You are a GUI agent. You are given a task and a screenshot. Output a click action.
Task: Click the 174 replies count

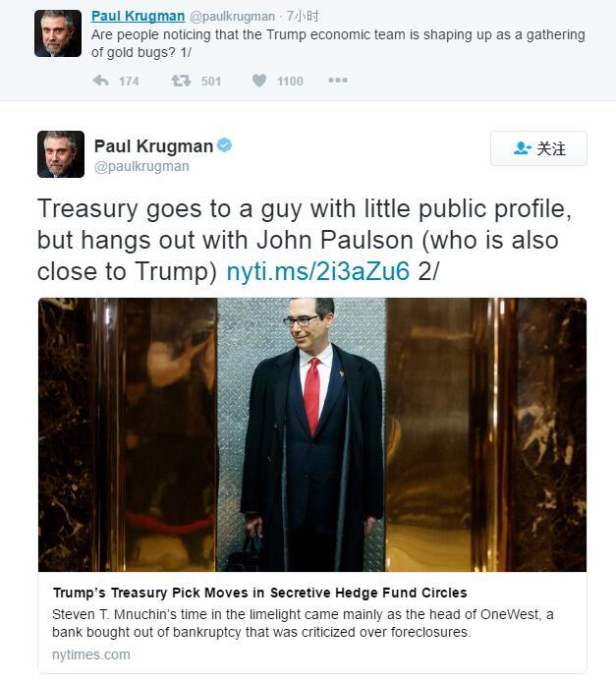click(129, 82)
